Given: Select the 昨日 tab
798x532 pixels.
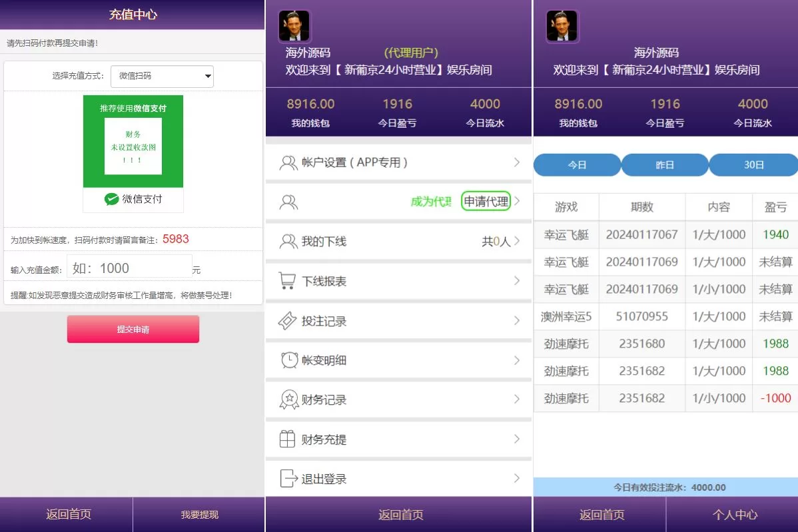Looking at the screenshot, I should click(x=665, y=164).
